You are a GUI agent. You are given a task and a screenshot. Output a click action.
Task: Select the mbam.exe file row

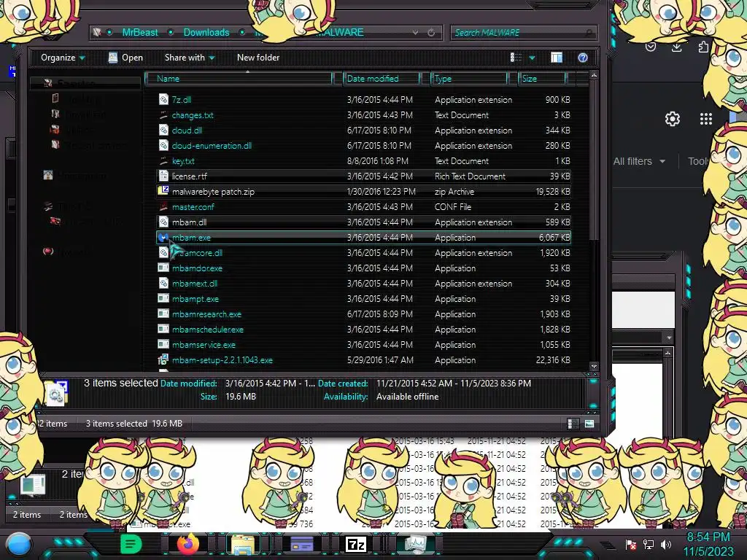pos(363,237)
